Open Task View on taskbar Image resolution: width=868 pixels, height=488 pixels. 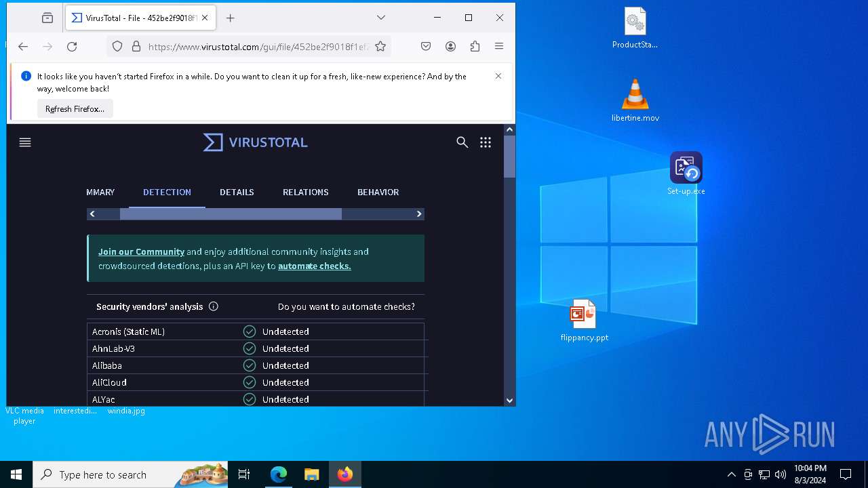(x=244, y=474)
